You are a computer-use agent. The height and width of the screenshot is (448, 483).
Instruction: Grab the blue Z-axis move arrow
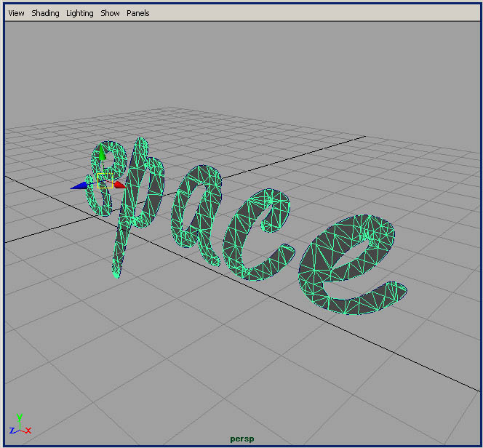(x=79, y=185)
